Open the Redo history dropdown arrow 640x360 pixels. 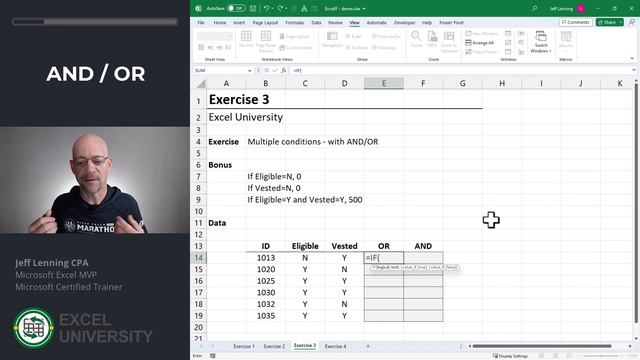tap(286, 9)
